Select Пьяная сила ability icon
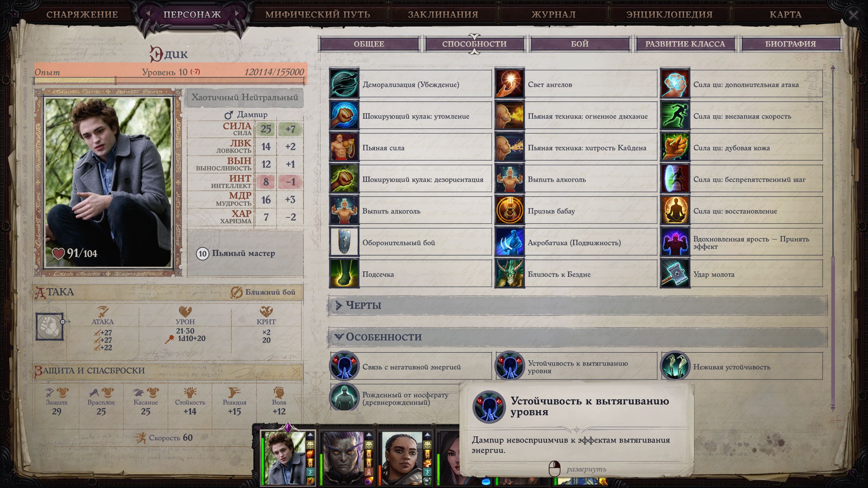The height and width of the screenshot is (488, 868). point(344,147)
